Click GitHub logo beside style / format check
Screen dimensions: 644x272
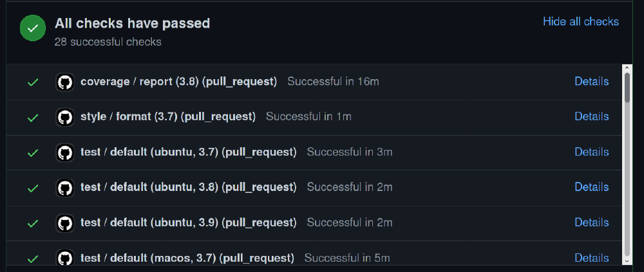(64, 117)
